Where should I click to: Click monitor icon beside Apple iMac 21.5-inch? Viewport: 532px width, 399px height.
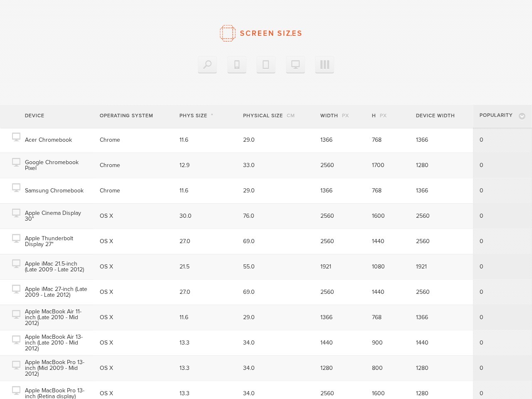(x=16, y=264)
